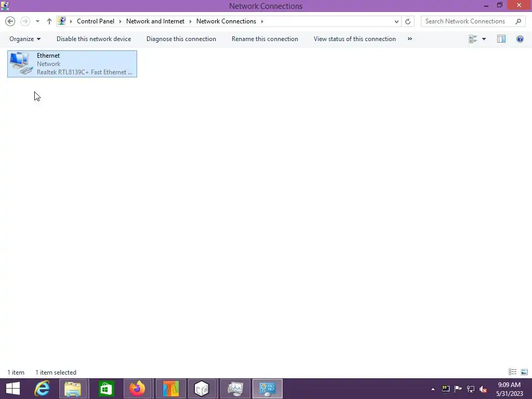Expand the arrow after Network Connections breadcrumb
532x399 pixels.
pyautogui.click(x=262, y=21)
